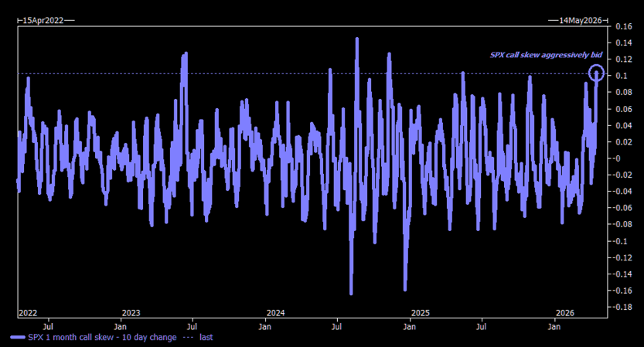Viewport: 644px width, 347px height.
Task: Select the 'SPX call skew aggressively bid' annotation
Action: (x=546, y=55)
